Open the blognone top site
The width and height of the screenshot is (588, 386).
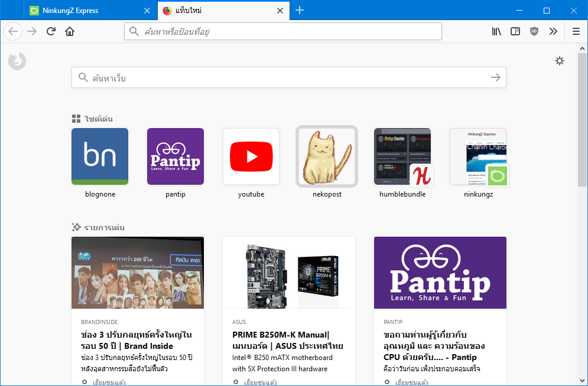click(100, 156)
